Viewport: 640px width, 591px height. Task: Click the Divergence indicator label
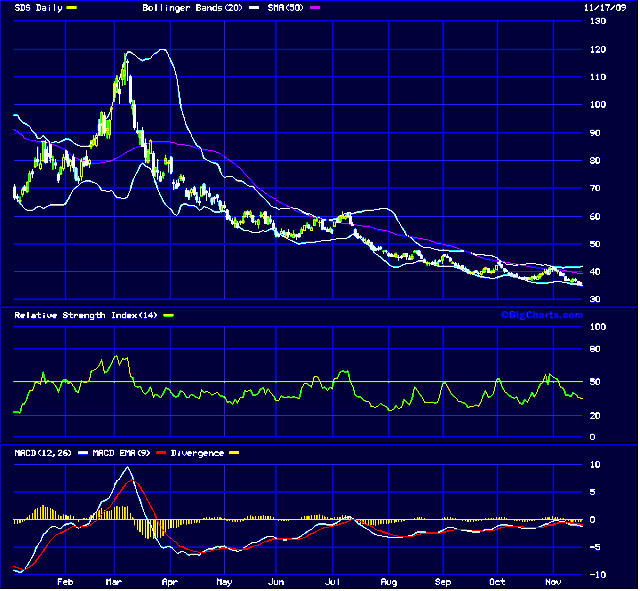click(194, 453)
